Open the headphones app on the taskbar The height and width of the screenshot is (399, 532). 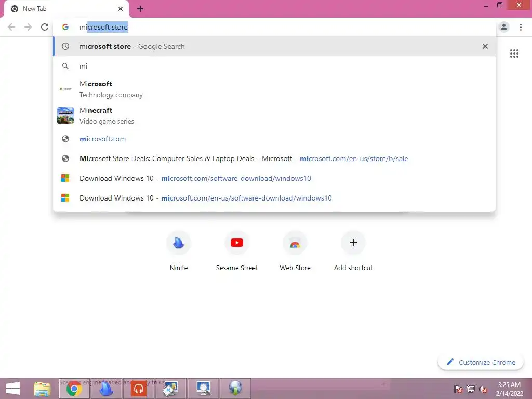[x=138, y=389]
